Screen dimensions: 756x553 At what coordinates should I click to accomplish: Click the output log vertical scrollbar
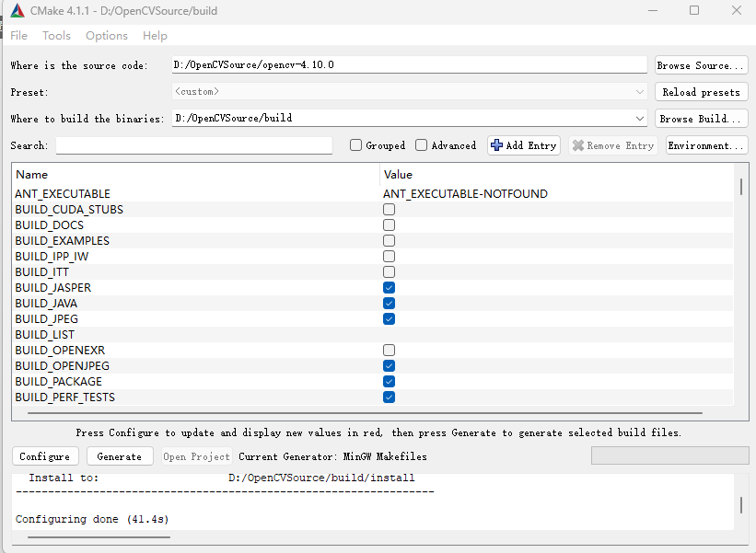pyautogui.click(x=741, y=505)
